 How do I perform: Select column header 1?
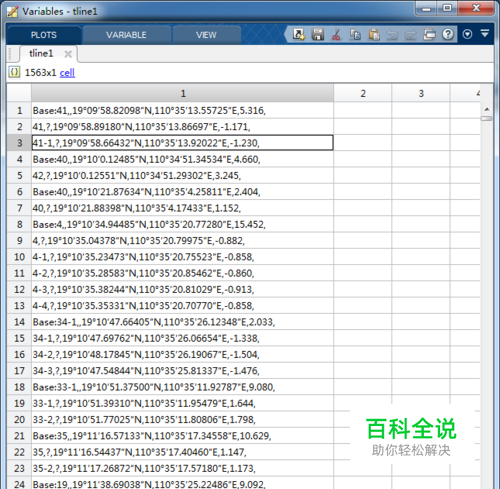click(x=183, y=93)
